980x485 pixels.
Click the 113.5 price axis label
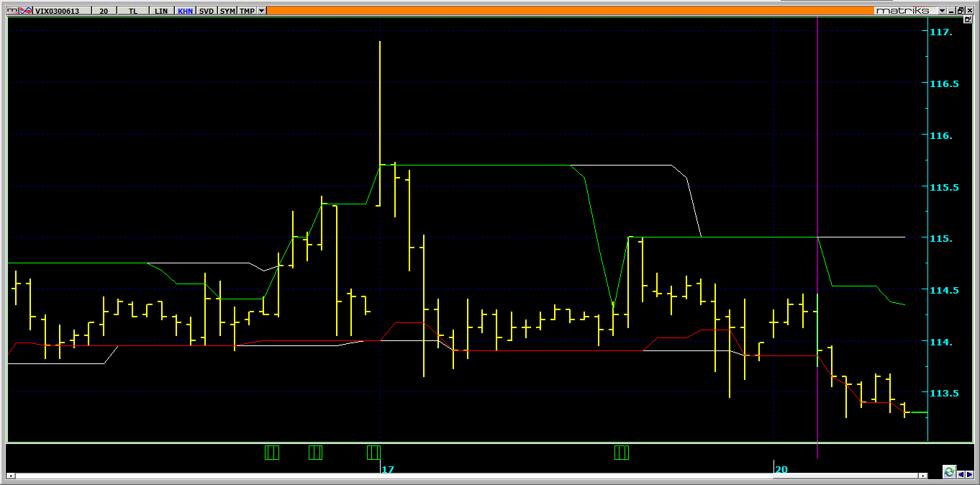(944, 394)
